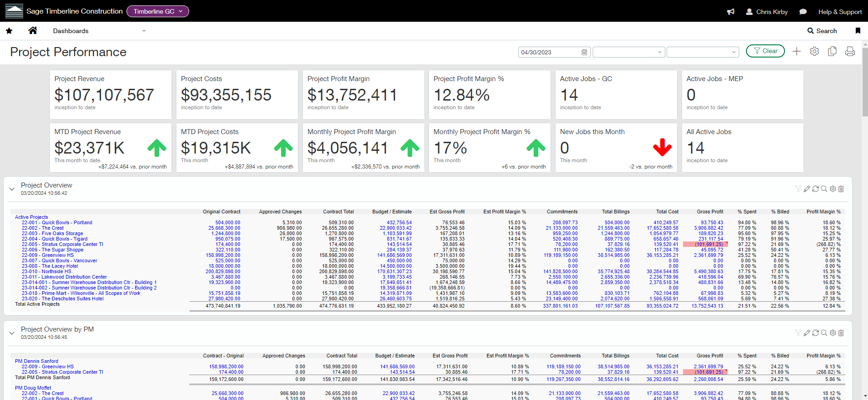
Task: Collapse the Project Overview panel chevron
Action: click(12, 189)
